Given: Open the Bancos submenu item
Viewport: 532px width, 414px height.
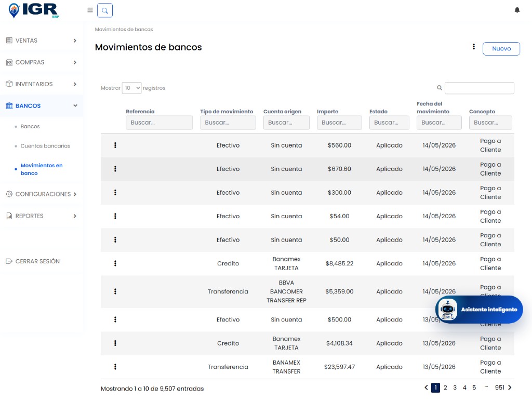Looking at the screenshot, I should tap(30, 126).
